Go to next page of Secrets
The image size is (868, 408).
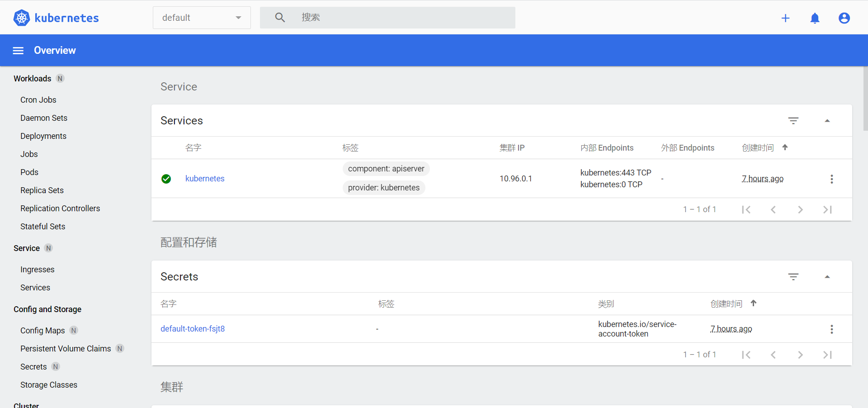[x=800, y=355]
